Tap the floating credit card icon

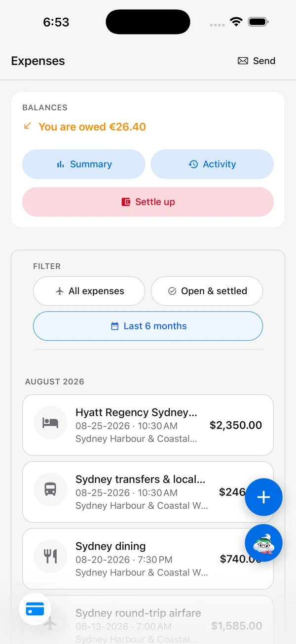click(35, 609)
